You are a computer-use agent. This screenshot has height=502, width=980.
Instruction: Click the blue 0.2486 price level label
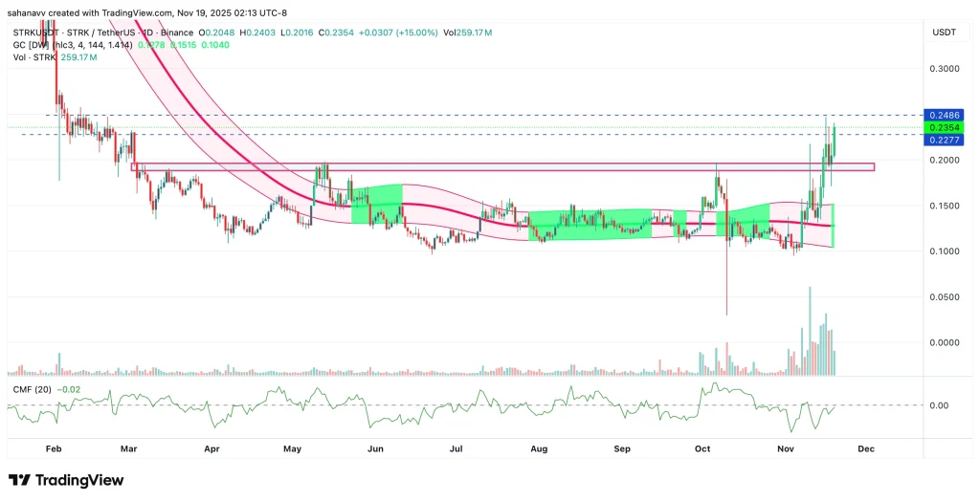(943, 115)
